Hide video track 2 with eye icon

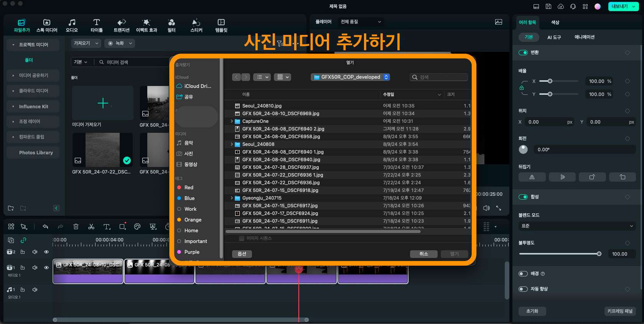point(46,252)
